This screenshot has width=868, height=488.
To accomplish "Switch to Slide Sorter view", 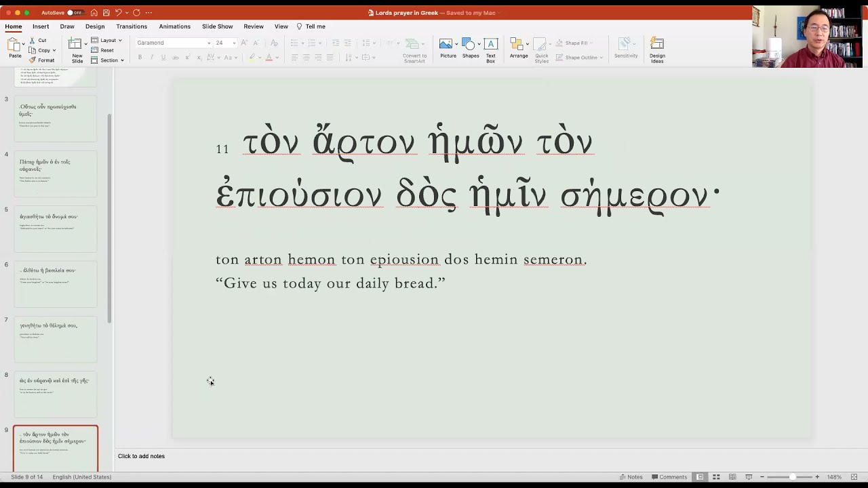I will (x=716, y=477).
